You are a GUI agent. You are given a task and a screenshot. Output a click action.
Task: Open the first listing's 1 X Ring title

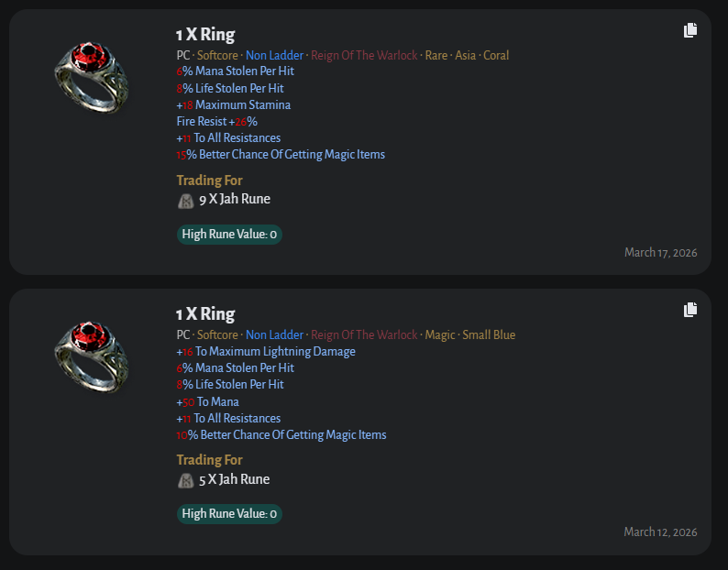coord(205,35)
